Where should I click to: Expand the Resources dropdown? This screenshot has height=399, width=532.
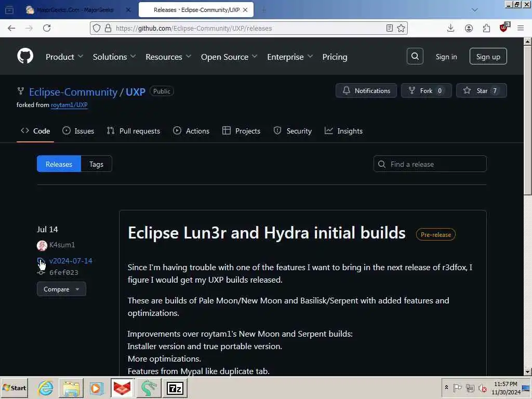tap(168, 57)
